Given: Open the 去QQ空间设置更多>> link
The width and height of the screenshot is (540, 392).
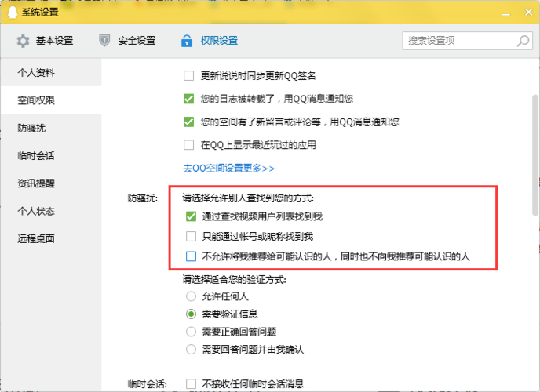Looking at the screenshot, I should [228, 168].
